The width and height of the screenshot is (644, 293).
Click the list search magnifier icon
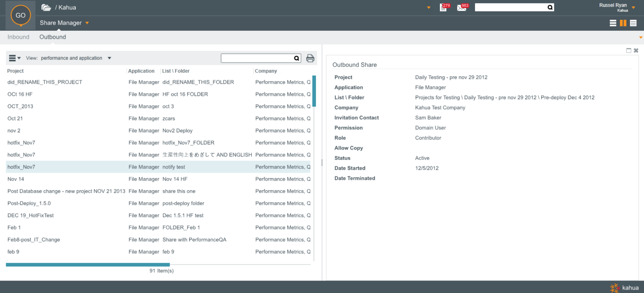click(296, 58)
